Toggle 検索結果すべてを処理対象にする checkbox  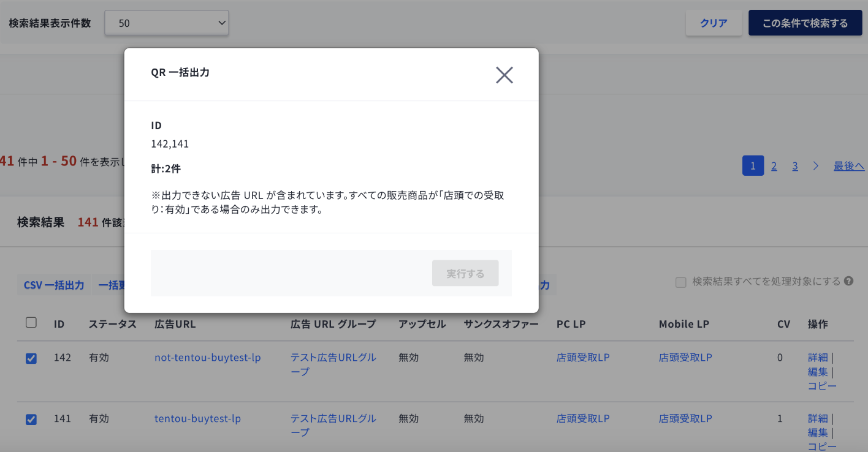click(680, 282)
